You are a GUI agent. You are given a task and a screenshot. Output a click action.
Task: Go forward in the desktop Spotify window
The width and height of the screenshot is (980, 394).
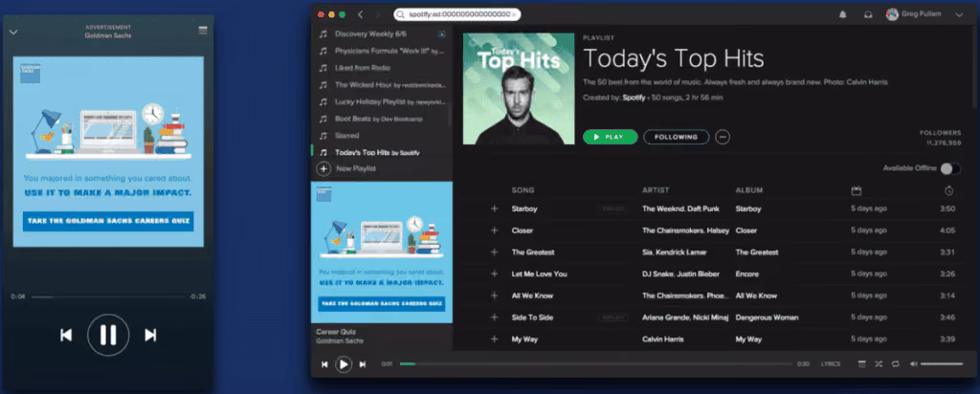[x=377, y=14]
